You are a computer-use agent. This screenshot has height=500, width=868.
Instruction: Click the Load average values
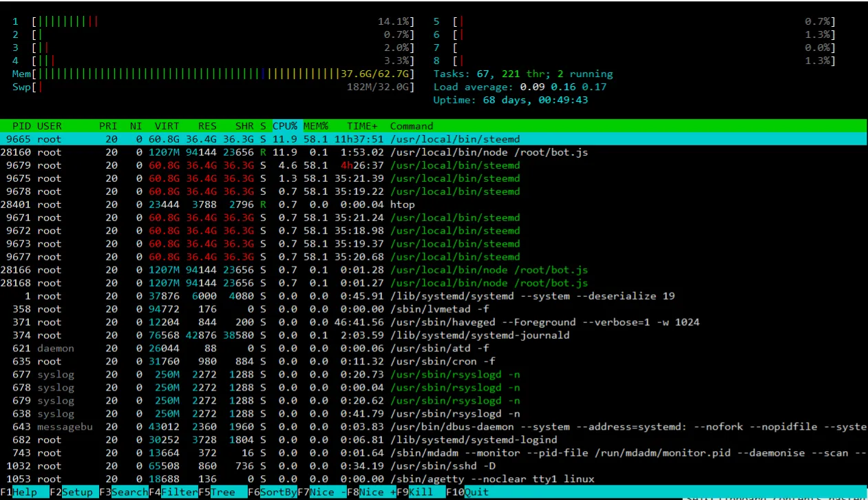click(564, 87)
